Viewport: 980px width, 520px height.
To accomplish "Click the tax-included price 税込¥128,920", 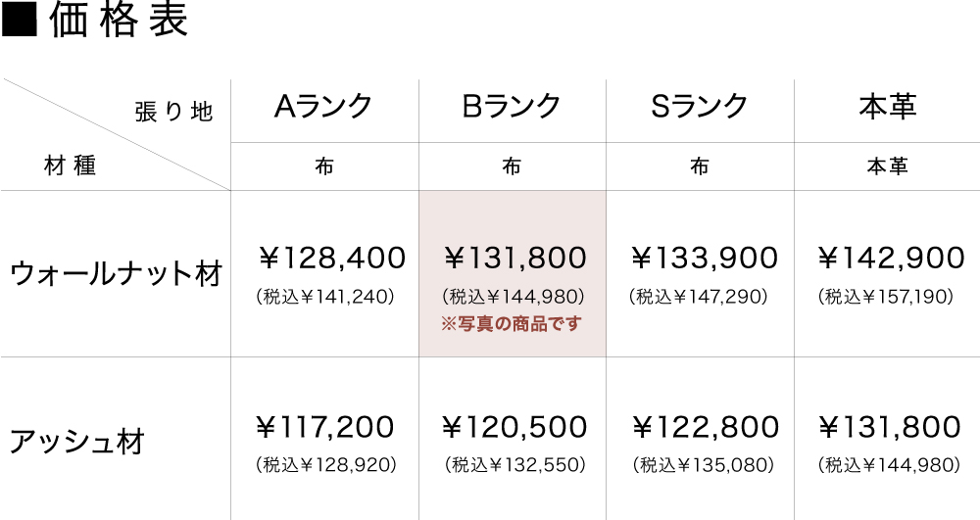I will pyautogui.click(x=325, y=464).
